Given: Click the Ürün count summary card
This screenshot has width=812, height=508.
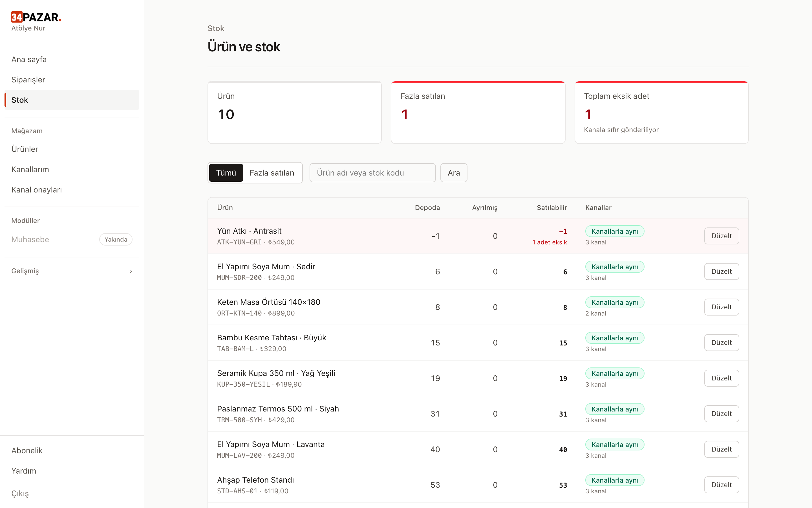Looking at the screenshot, I should click(295, 113).
